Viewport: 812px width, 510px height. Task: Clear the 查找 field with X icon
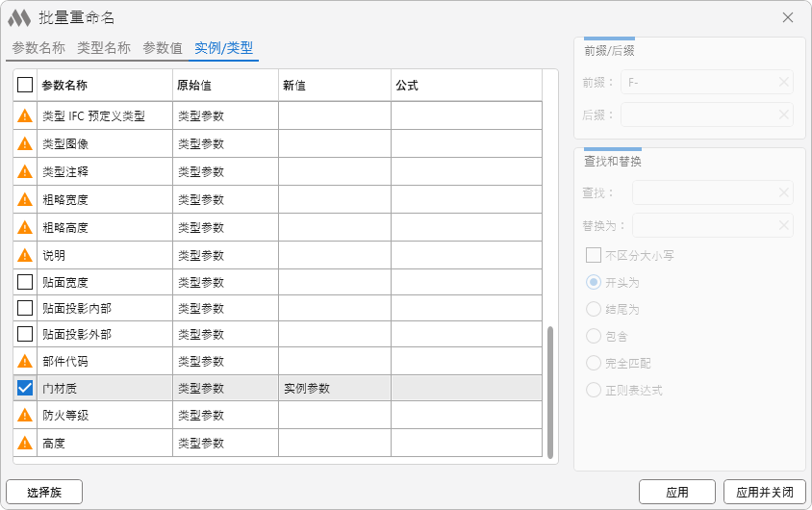click(x=784, y=192)
